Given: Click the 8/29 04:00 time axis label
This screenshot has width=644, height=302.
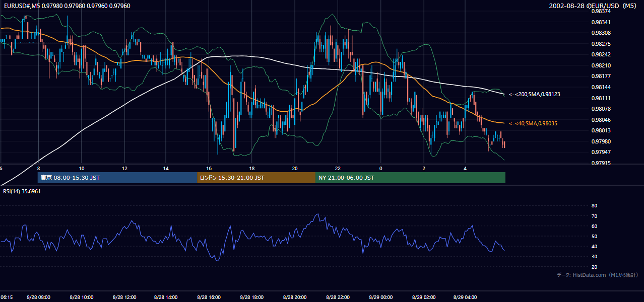Looking at the screenshot, I should (465, 297).
